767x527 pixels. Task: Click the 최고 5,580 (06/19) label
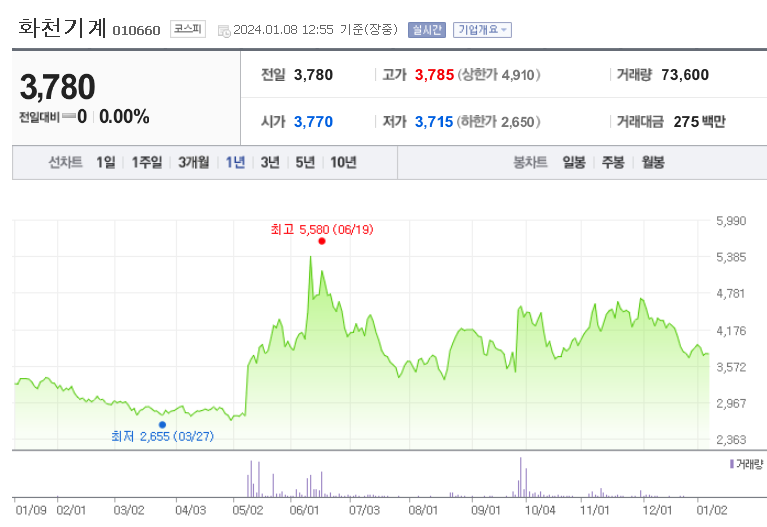click(322, 229)
